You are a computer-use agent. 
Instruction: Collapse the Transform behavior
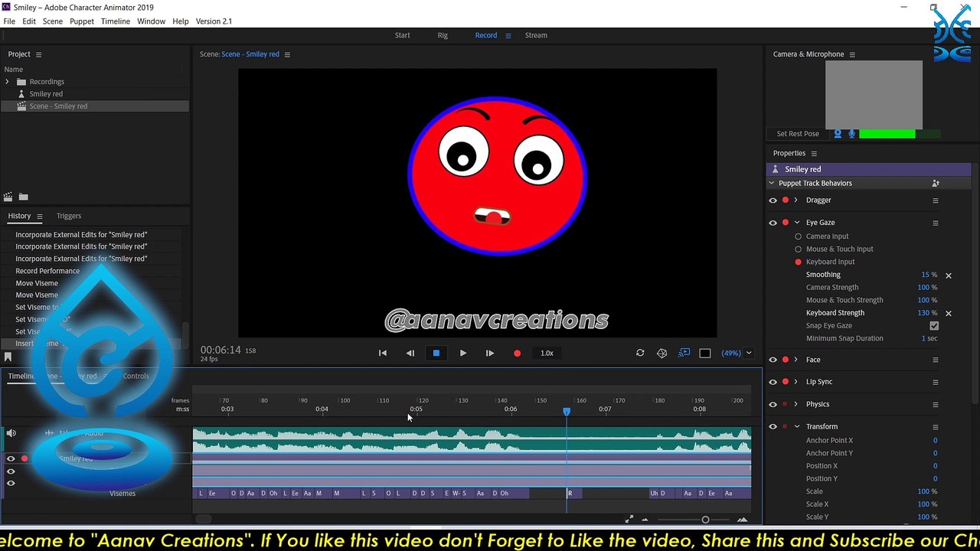[x=797, y=426]
